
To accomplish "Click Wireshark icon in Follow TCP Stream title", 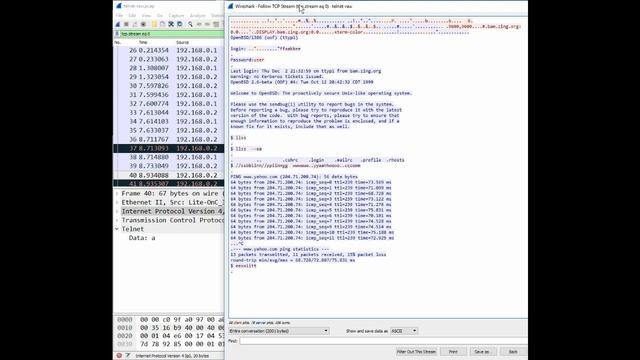I will [x=230, y=6].
